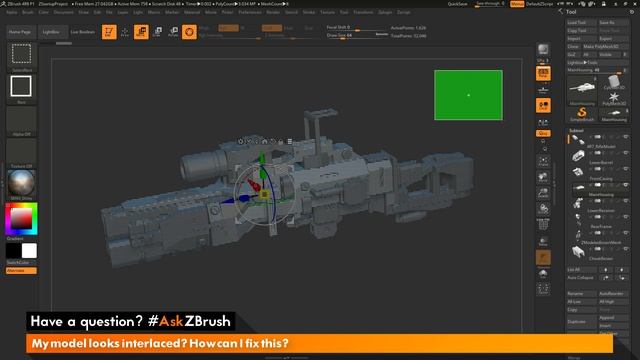Screen dimensions: 640x360
Task: Click the BPR render icon
Action: click(543, 50)
